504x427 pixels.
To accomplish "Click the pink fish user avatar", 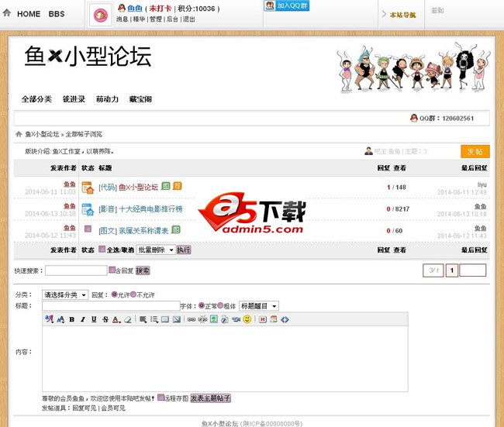I will [101, 15].
